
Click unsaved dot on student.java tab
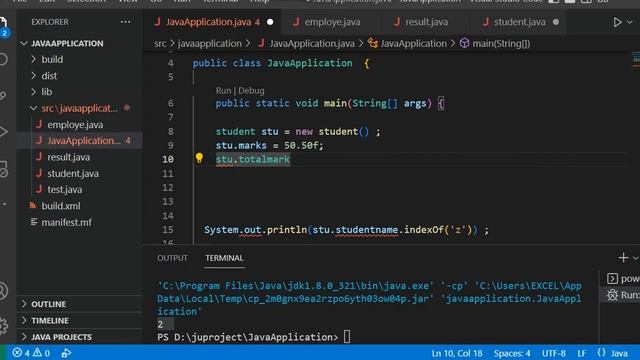tap(556, 22)
